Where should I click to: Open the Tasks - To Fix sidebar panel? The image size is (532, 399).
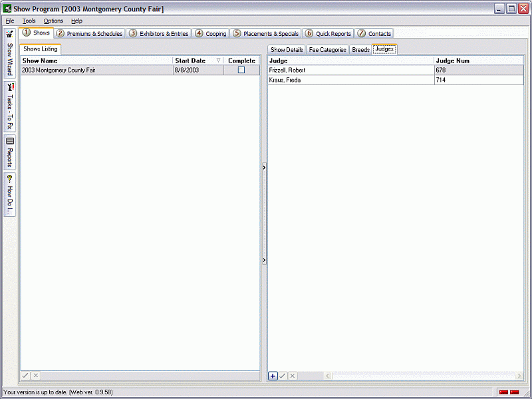tap(10, 106)
